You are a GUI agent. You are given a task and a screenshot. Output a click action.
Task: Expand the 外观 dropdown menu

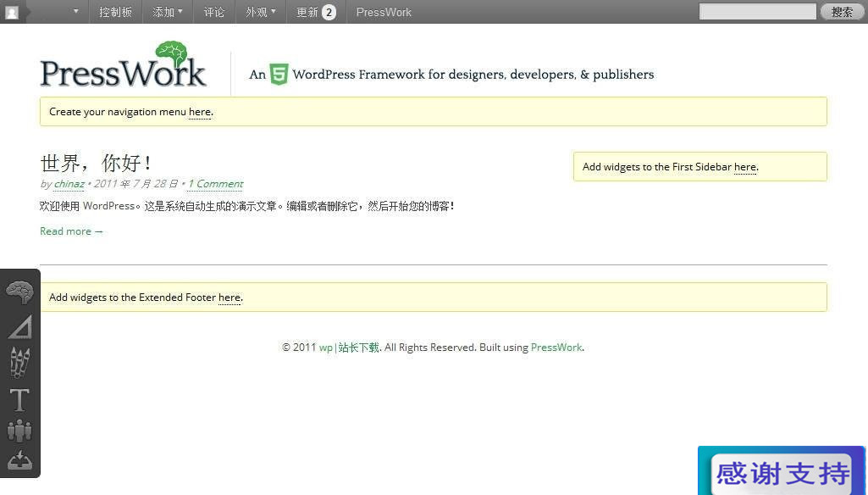tap(261, 12)
